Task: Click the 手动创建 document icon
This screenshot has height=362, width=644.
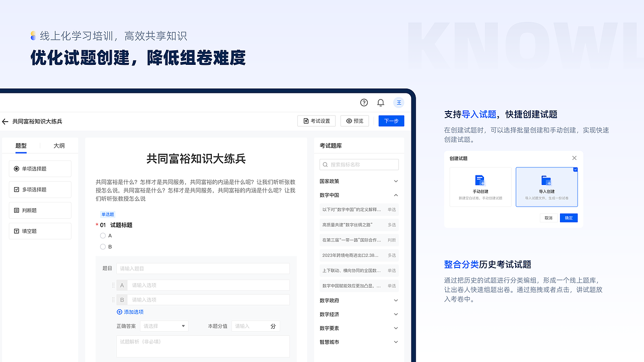Action: (480, 180)
